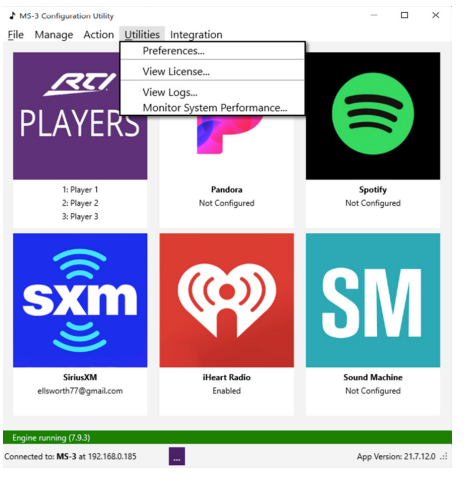Viewport: 466px width, 479px height.
Task: Click Not Configured under Pandora
Action: point(227,203)
